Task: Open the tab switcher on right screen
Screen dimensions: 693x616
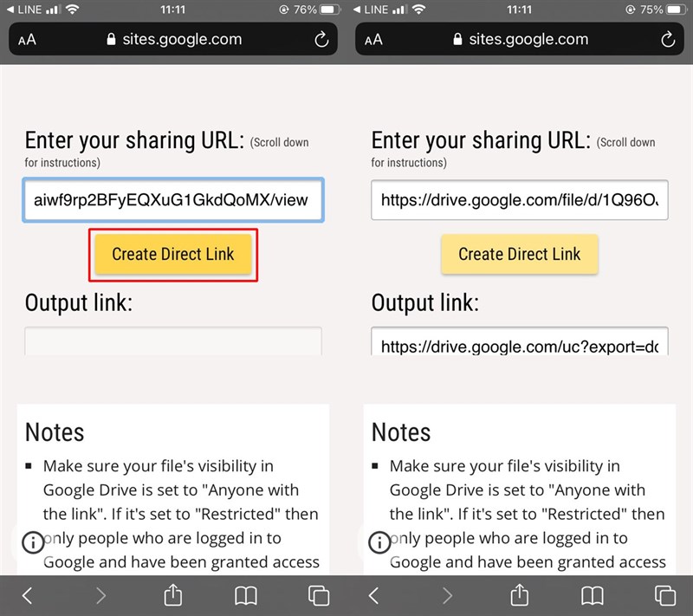Action: (x=665, y=596)
